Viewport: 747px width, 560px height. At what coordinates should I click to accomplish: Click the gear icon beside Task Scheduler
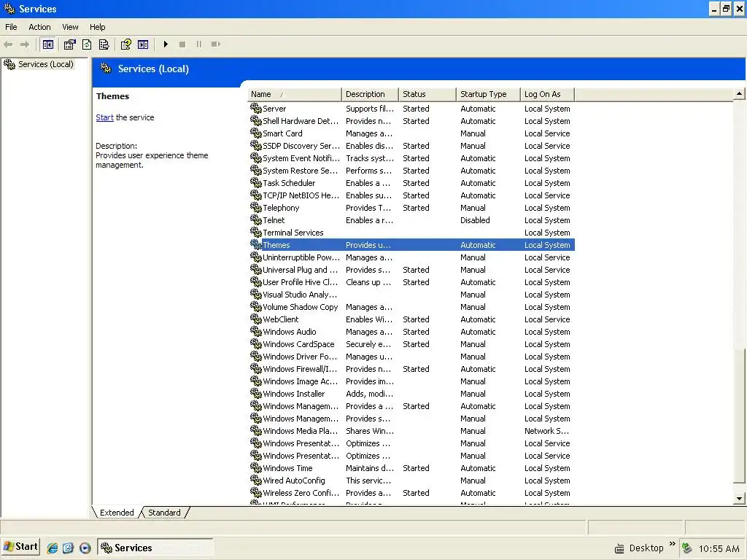[256, 182]
